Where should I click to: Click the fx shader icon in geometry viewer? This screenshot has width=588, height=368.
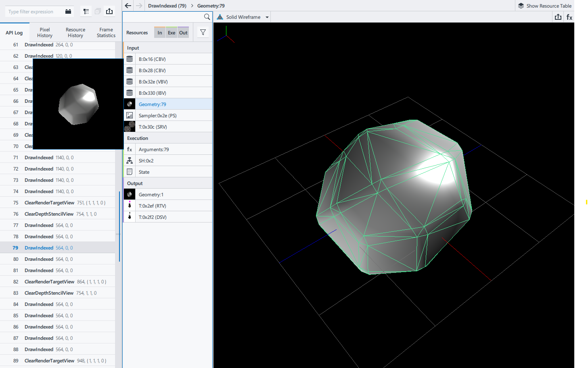(569, 17)
